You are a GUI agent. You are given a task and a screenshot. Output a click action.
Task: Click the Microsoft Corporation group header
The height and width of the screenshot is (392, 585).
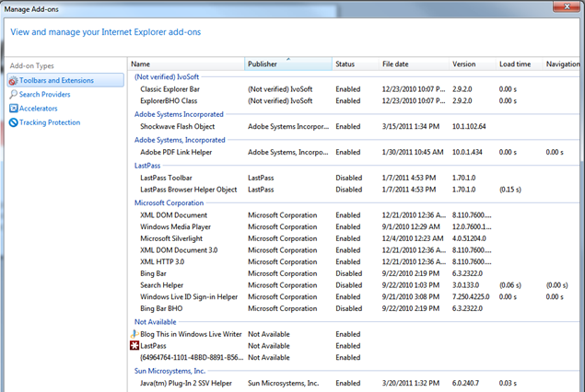[x=169, y=202]
